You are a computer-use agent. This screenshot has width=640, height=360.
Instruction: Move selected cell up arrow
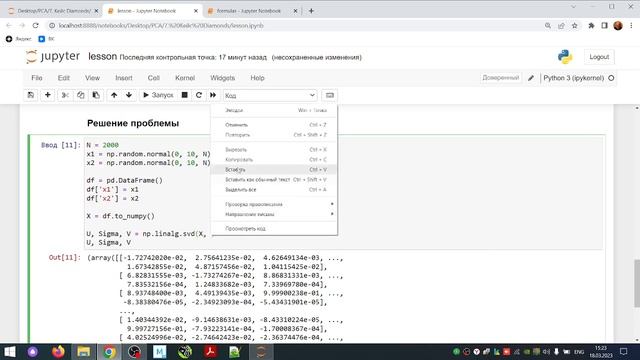pyautogui.click(x=114, y=95)
